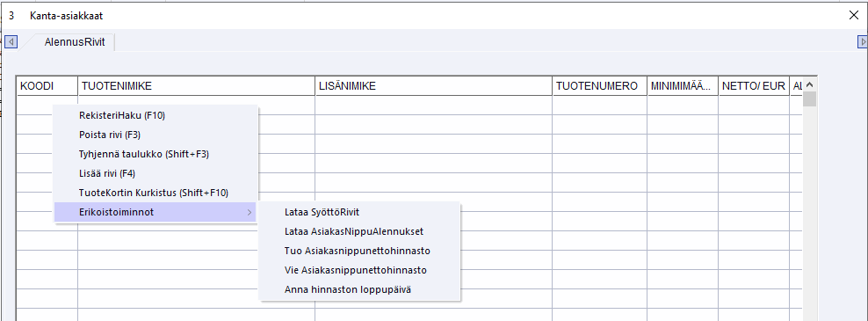Click the table scrollbar up arrow
This screenshot has height=321, width=868.
[809, 84]
